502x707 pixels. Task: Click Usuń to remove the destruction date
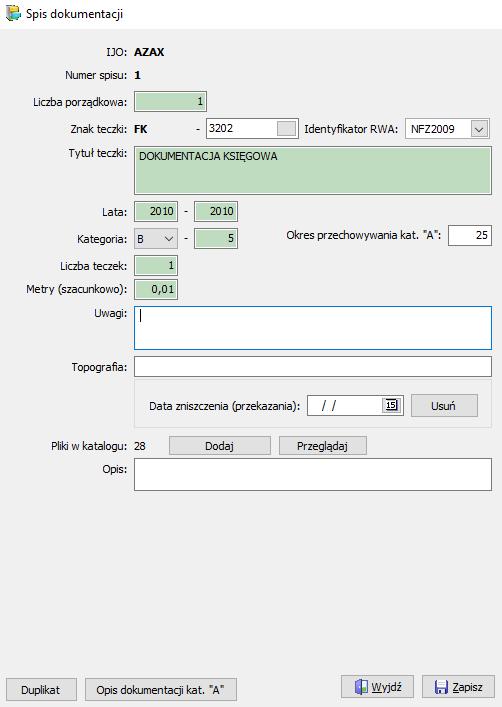444,405
